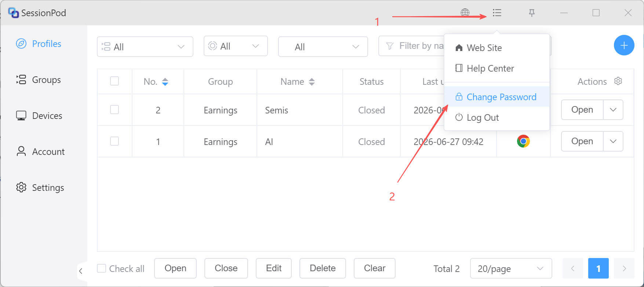Open the 20/page page size dropdown
This screenshot has height=287, width=644.
[511, 269]
